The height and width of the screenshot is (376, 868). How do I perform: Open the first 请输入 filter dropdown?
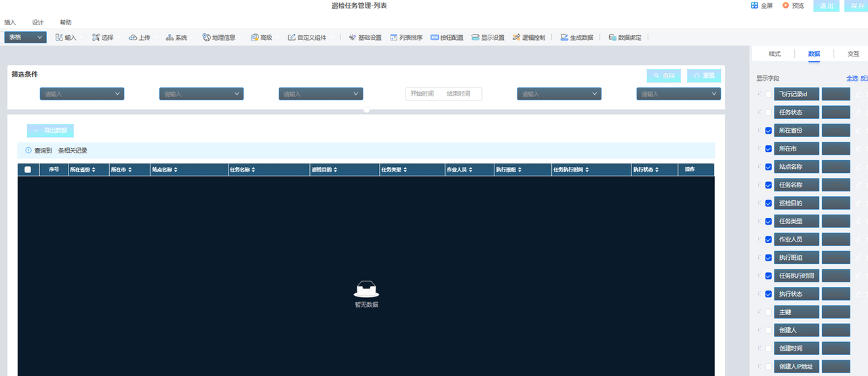(x=82, y=94)
